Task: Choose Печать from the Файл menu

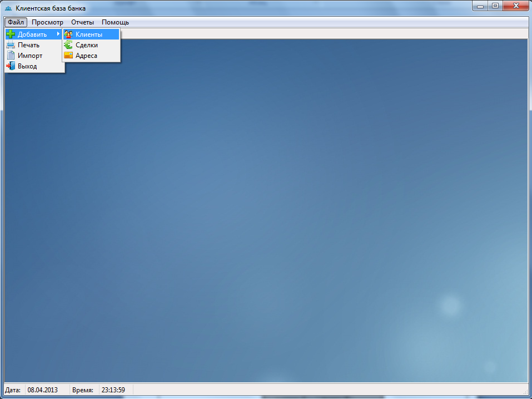Action: (x=34, y=45)
